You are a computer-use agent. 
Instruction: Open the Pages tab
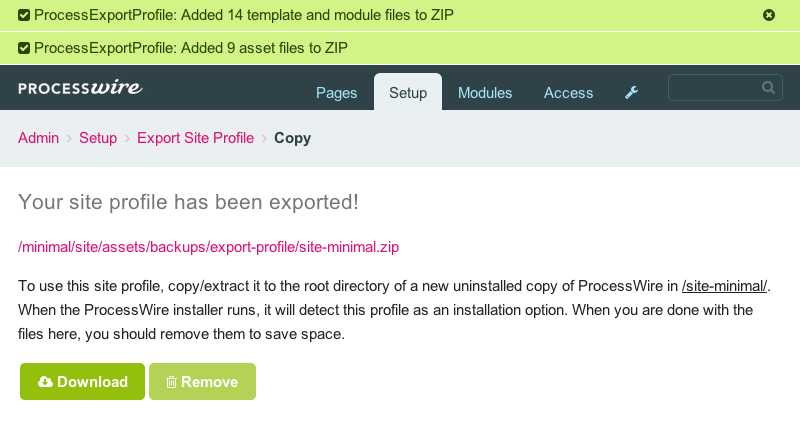[x=336, y=93]
